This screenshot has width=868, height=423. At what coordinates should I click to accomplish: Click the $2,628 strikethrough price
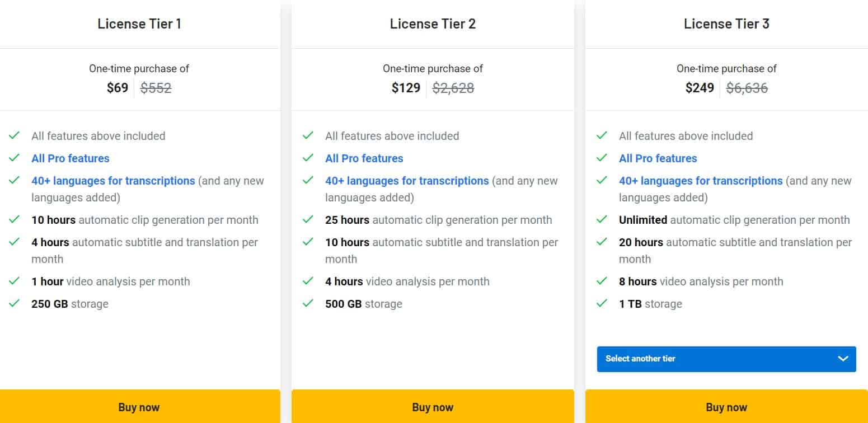point(453,88)
